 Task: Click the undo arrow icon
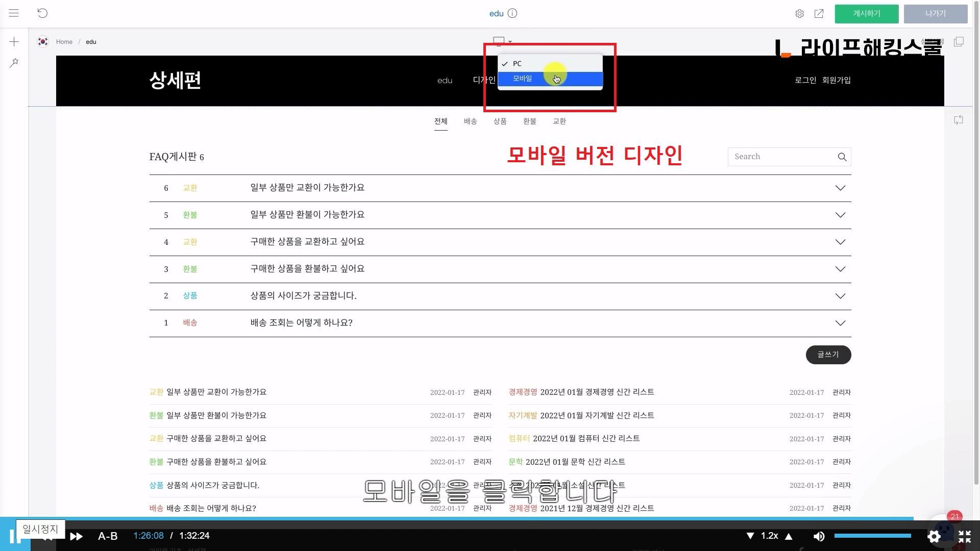pos(42,13)
